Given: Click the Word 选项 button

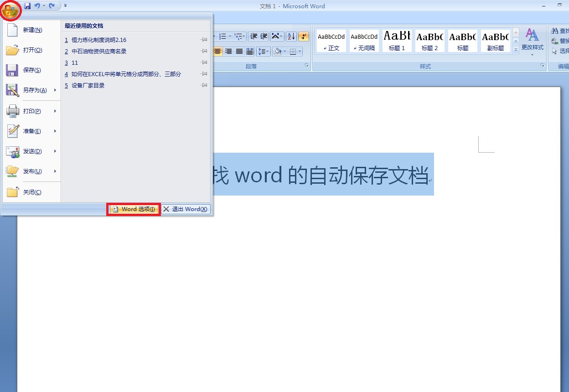Looking at the screenshot, I should tap(133, 209).
